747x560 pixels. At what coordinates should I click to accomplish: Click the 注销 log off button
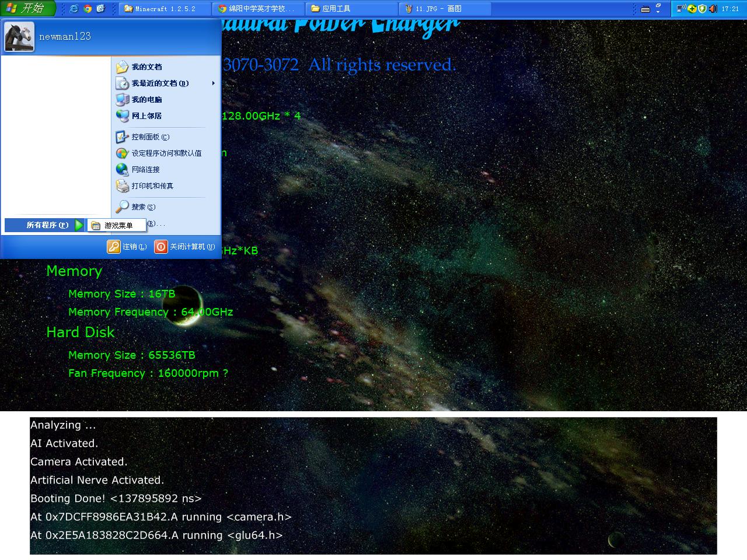[127, 247]
